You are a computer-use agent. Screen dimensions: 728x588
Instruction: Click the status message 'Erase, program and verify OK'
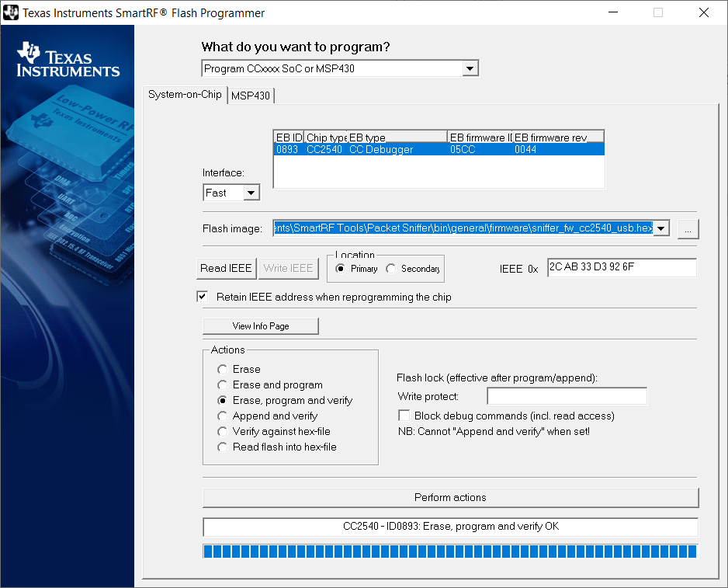451,526
